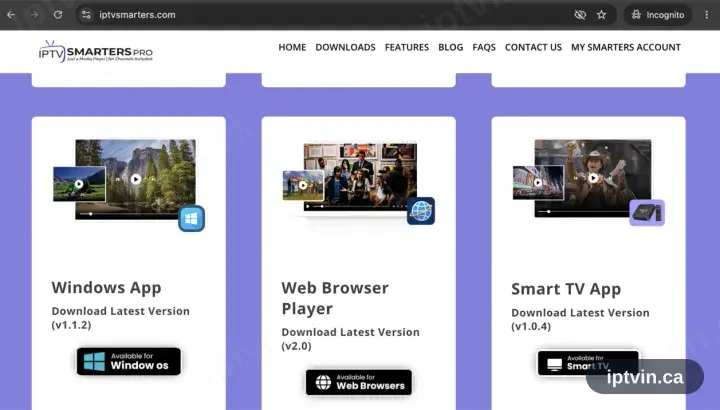The image size is (720, 410).
Task: Click the small street thumbnail on Web Browser card
Action: coord(303,185)
